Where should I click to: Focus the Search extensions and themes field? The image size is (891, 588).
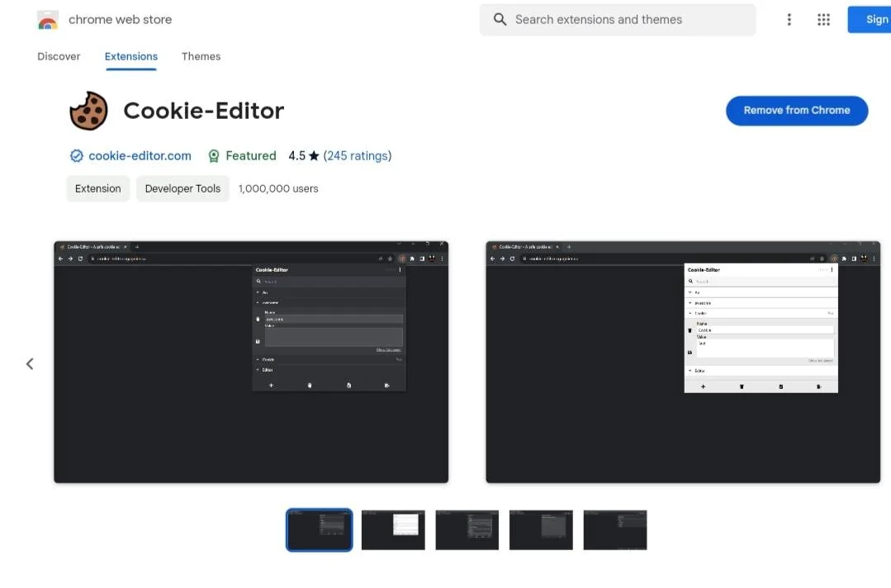618,20
